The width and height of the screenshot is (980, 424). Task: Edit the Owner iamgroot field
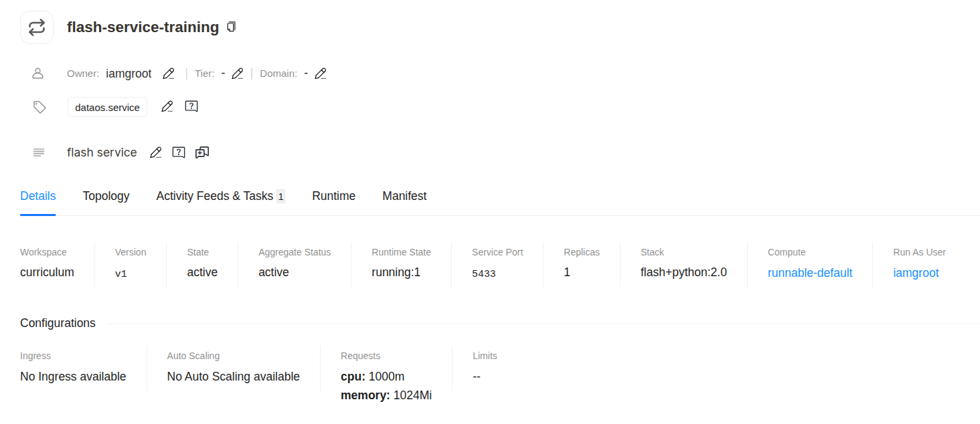tap(169, 74)
